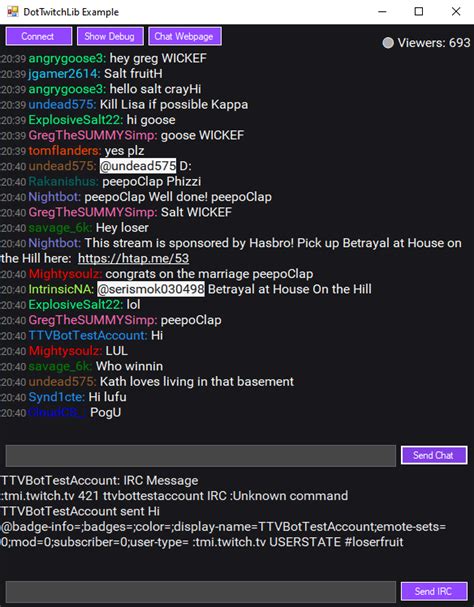Click the tomflanders username in chat
Image resolution: width=474 pixels, height=607 pixels.
pyautogui.click(x=64, y=151)
